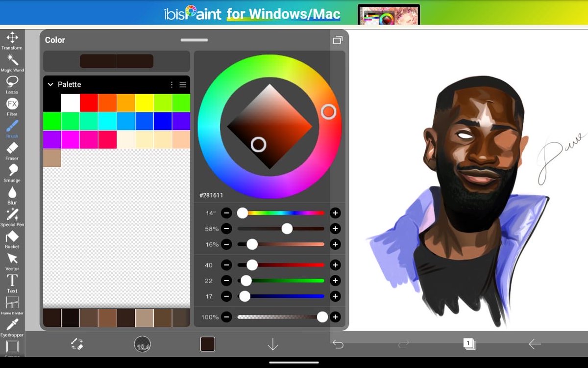Pick the magenta swatch in the palette
Screen dimensions: 588x368
[x=70, y=139]
